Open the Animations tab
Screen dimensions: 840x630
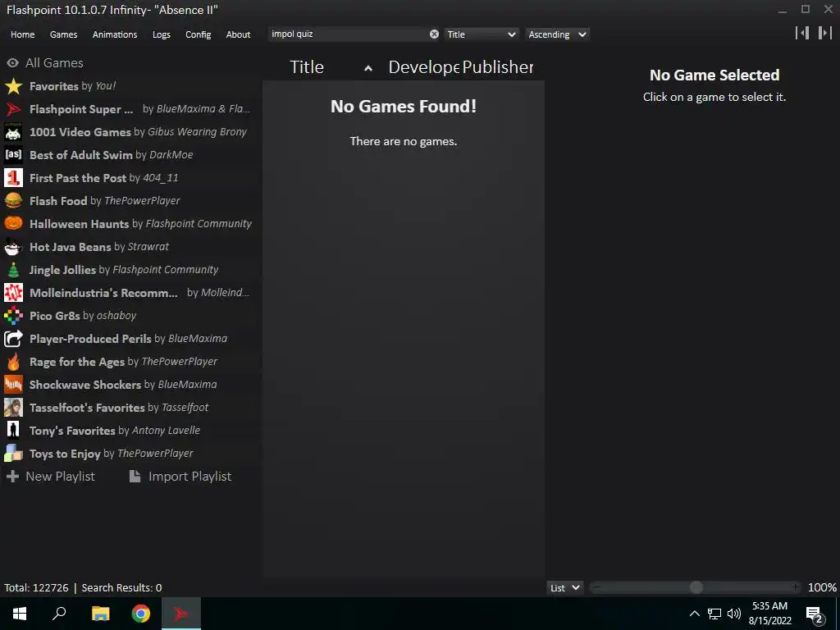[x=115, y=34]
